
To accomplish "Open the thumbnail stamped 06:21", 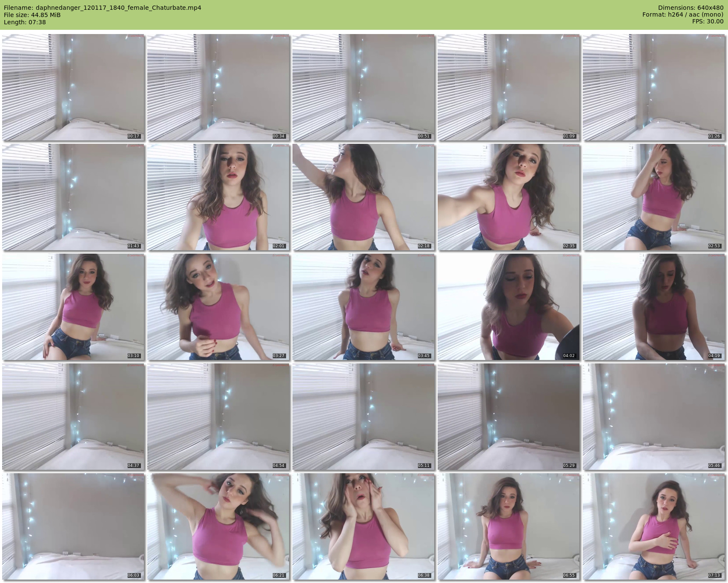I will 218,526.
